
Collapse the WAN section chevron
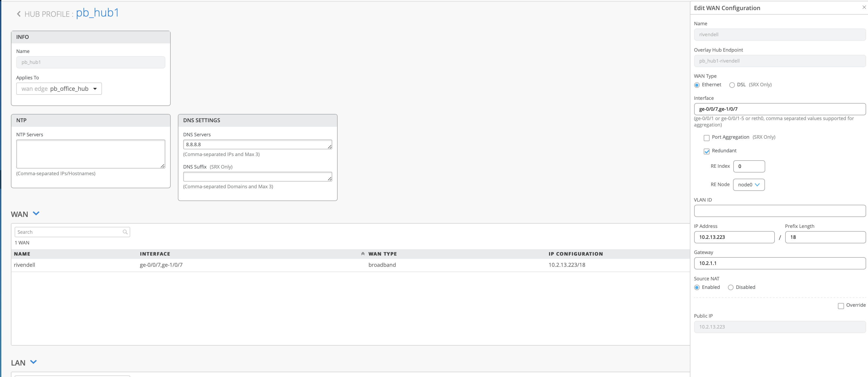(36, 214)
